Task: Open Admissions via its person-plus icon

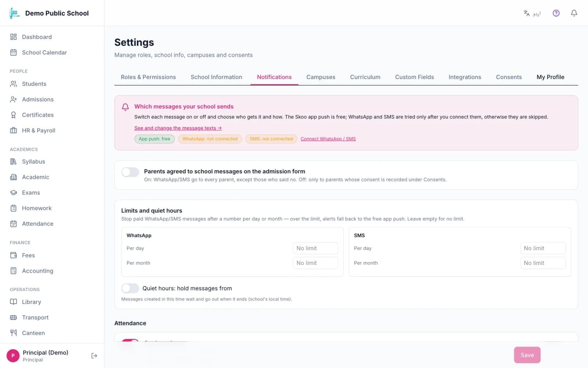Action: pyautogui.click(x=14, y=99)
